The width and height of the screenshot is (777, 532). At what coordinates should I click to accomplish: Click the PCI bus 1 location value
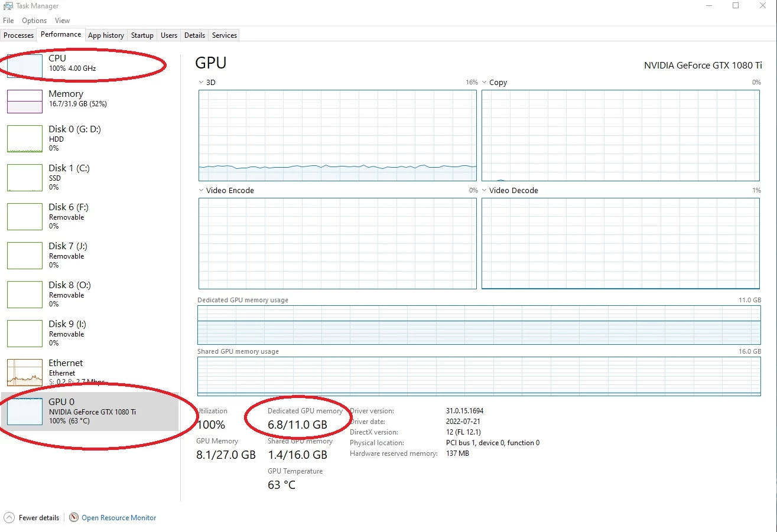tap(493, 443)
